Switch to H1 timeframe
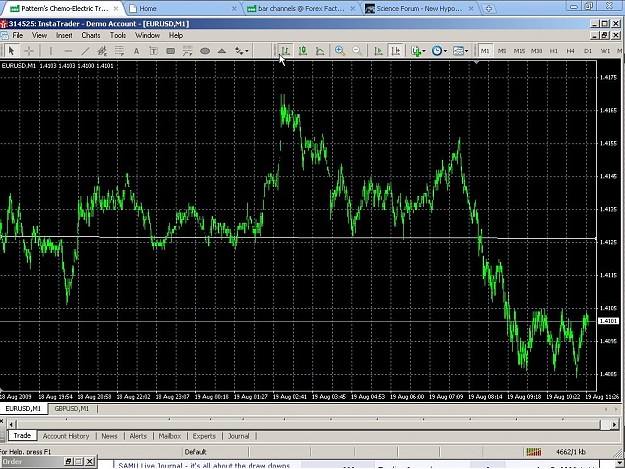 click(554, 51)
